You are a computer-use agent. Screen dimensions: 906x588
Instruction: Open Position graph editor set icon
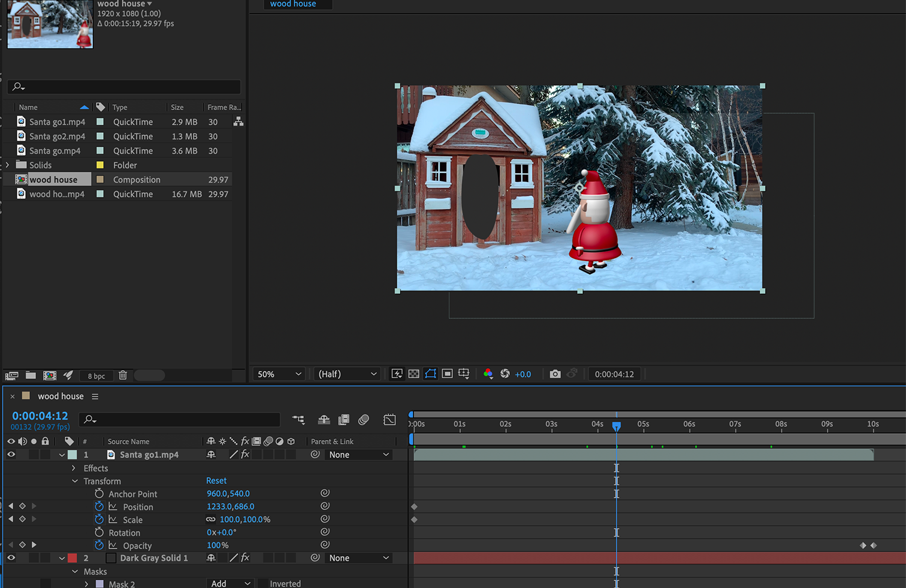[113, 507]
